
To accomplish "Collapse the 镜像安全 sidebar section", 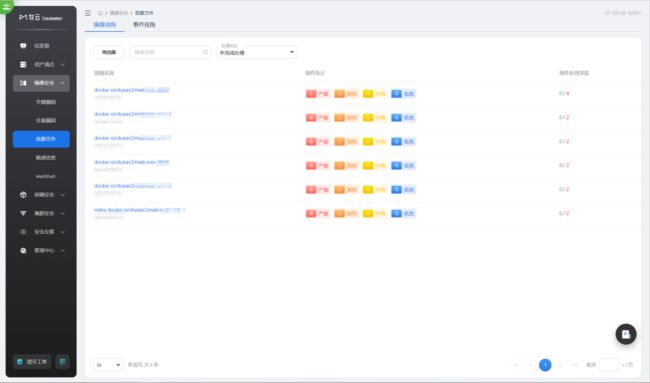I will (63, 83).
